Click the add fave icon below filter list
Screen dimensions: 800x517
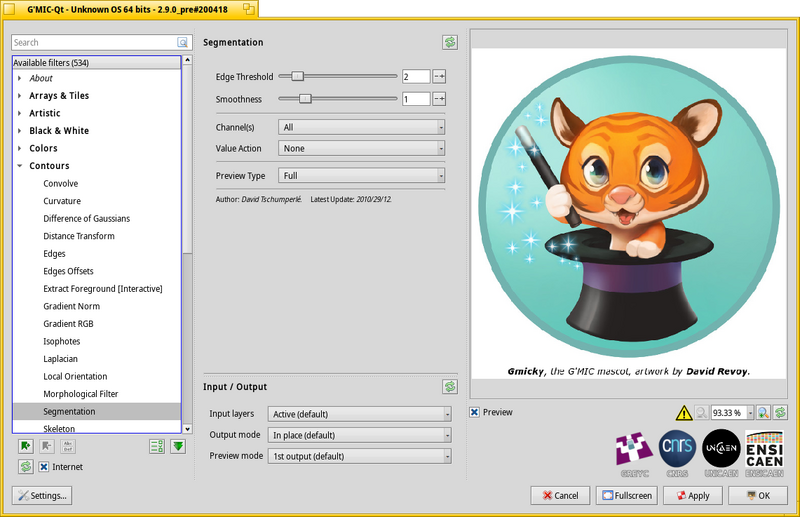click(26, 447)
